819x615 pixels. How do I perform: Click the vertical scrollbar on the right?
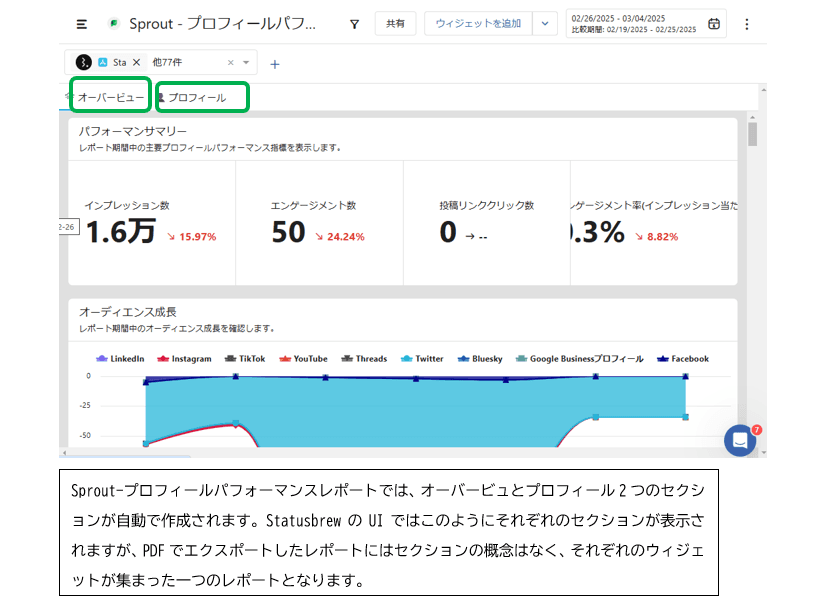tap(752, 135)
